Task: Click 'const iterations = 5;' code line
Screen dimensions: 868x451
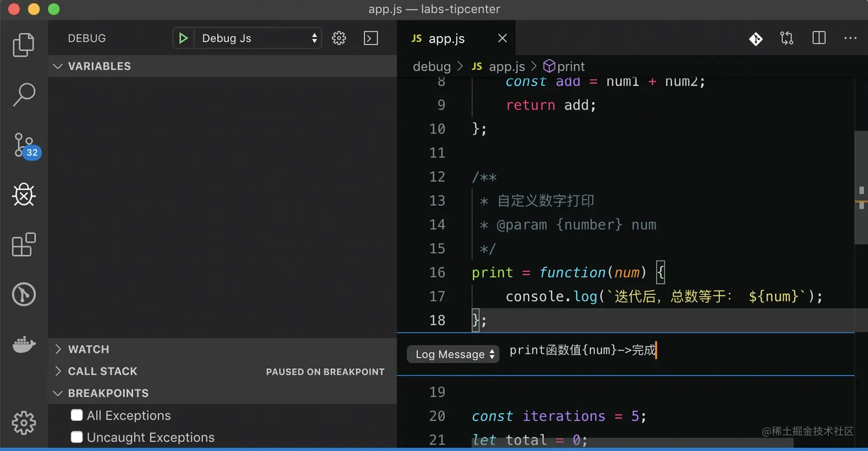Action: click(559, 416)
